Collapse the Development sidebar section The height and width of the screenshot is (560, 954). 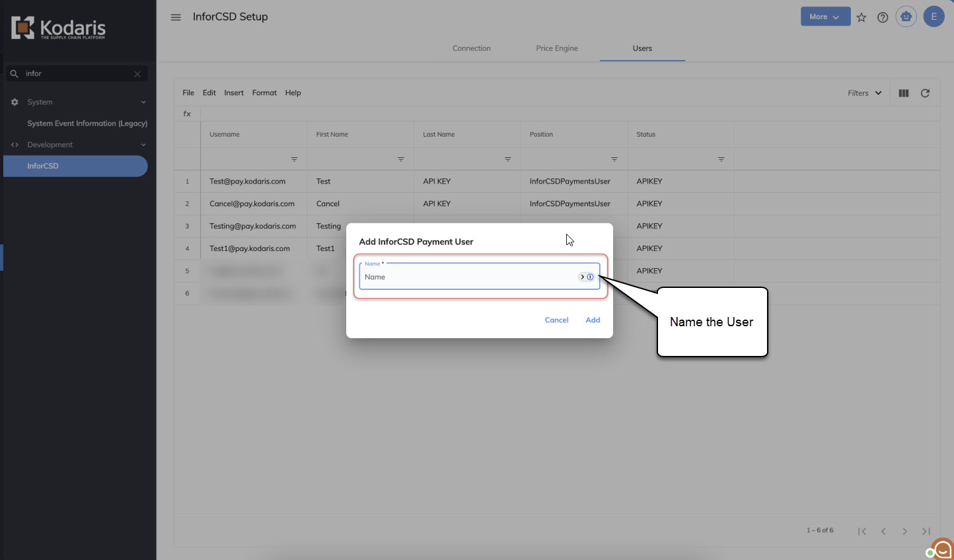point(143,145)
